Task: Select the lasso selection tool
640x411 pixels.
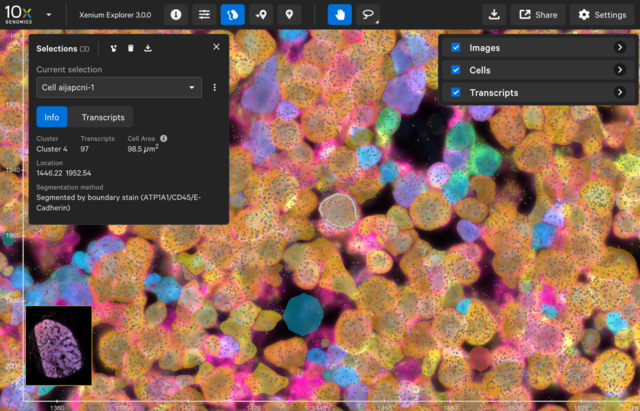Action: tap(369, 15)
